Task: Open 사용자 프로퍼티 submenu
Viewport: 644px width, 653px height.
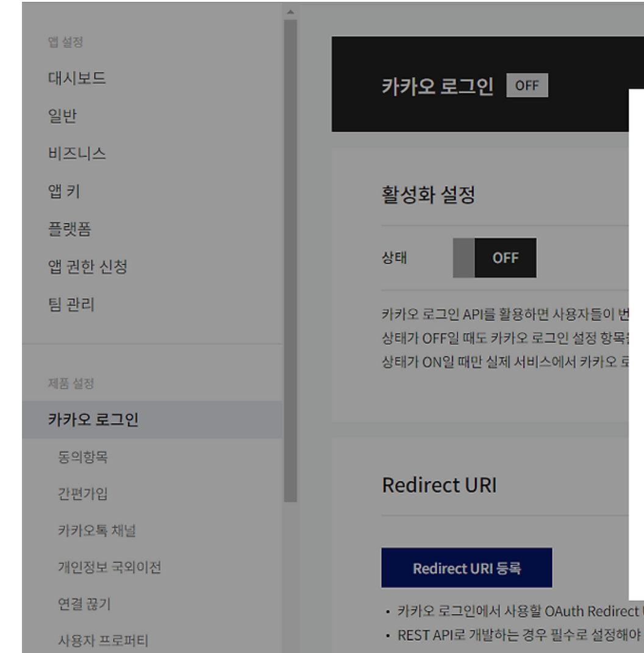Action: 103,641
